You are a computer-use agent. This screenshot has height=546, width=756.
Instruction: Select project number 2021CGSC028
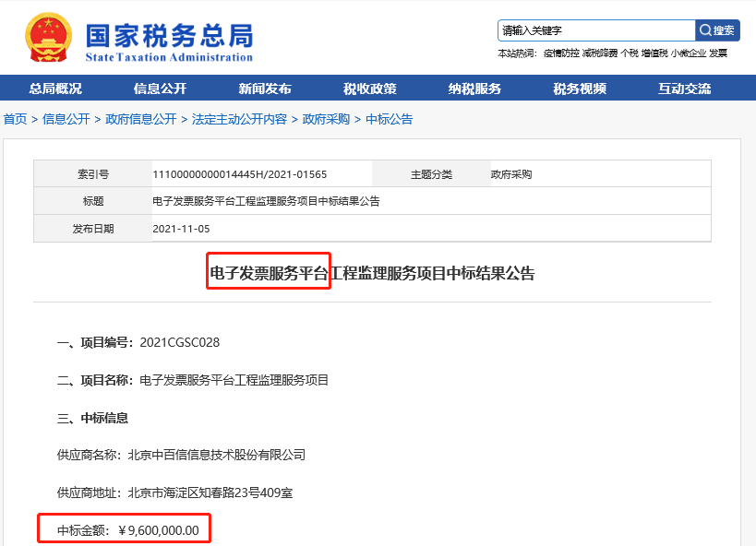pos(180,343)
